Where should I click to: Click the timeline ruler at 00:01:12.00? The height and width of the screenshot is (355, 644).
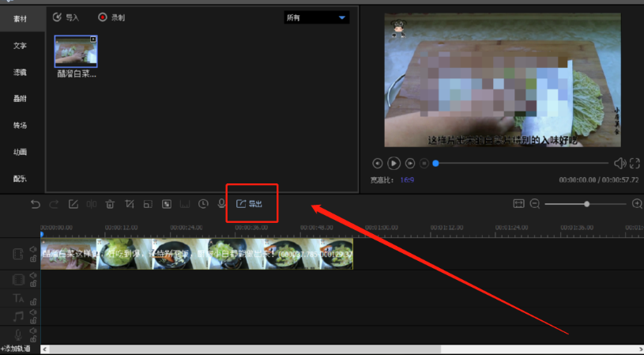tap(446, 227)
